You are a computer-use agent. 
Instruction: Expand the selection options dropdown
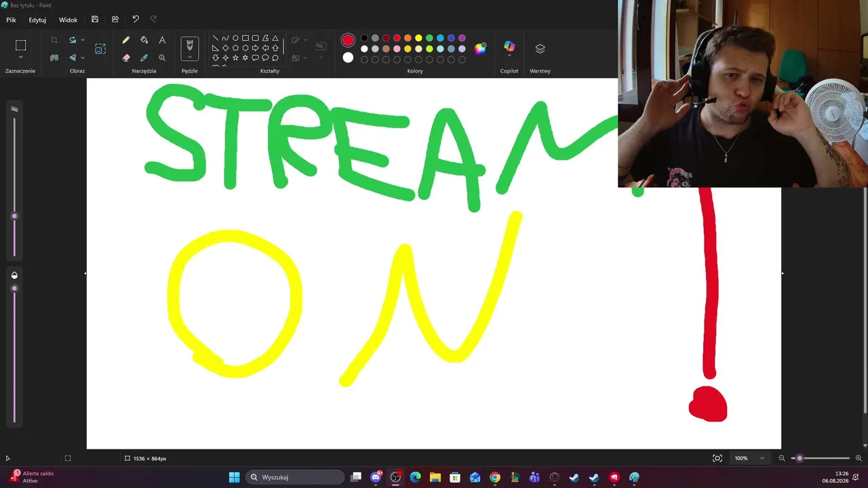point(21,58)
